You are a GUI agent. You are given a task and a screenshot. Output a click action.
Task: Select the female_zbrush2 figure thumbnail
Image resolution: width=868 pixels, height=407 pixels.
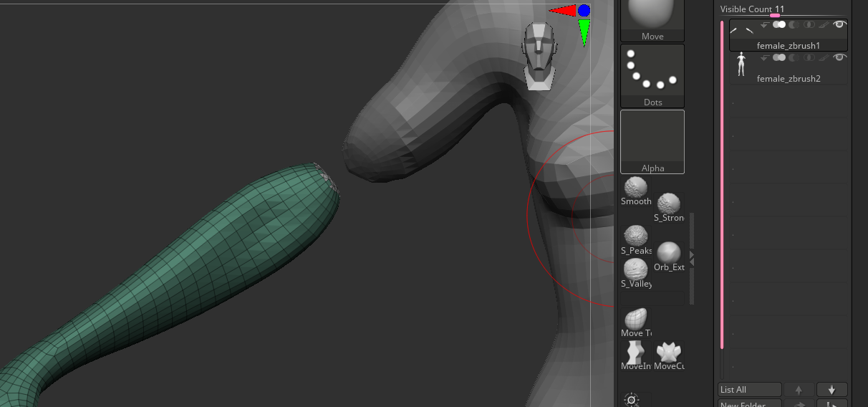[741, 64]
